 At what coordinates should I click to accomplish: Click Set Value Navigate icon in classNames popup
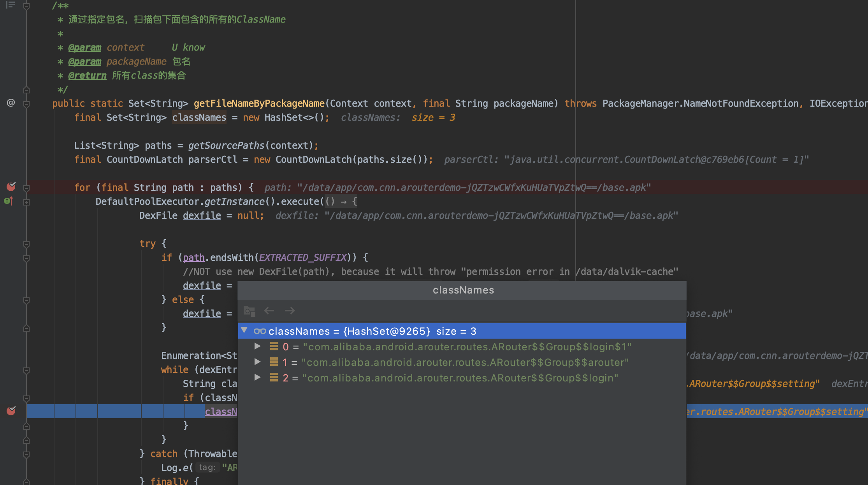[x=249, y=311]
